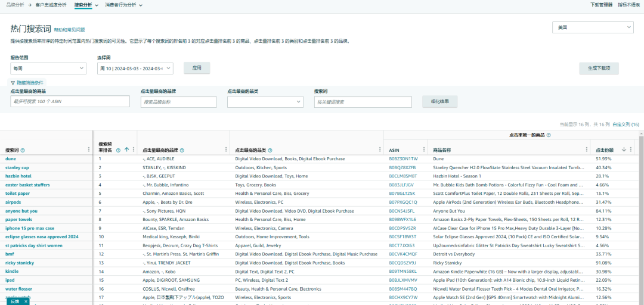Open search term link eclipse glasses nasa approved 2024
The image size is (644, 305).
[x=42, y=237]
